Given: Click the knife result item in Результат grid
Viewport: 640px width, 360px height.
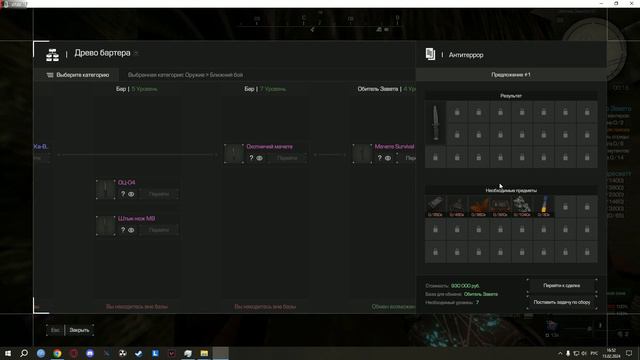Looking at the screenshot, I should tap(435, 123).
